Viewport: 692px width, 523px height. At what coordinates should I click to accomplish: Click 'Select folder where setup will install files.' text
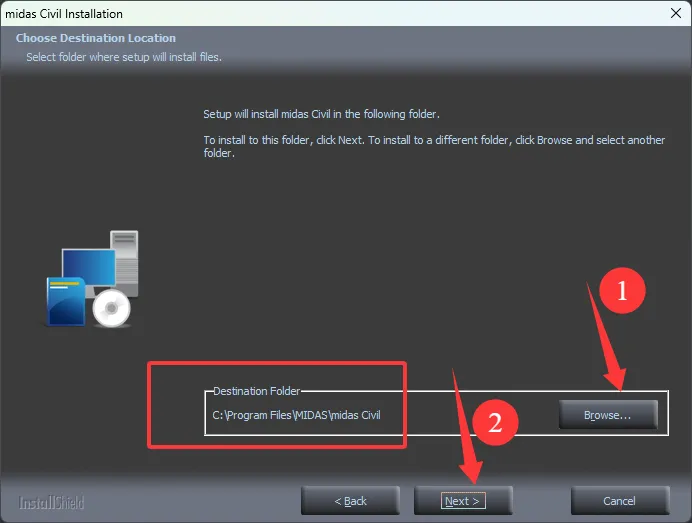[124, 57]
